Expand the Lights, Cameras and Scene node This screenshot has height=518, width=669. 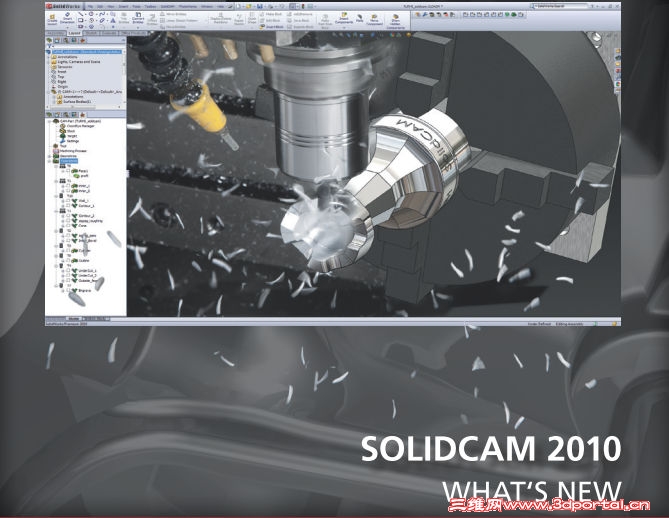click(x=48, y=62)
